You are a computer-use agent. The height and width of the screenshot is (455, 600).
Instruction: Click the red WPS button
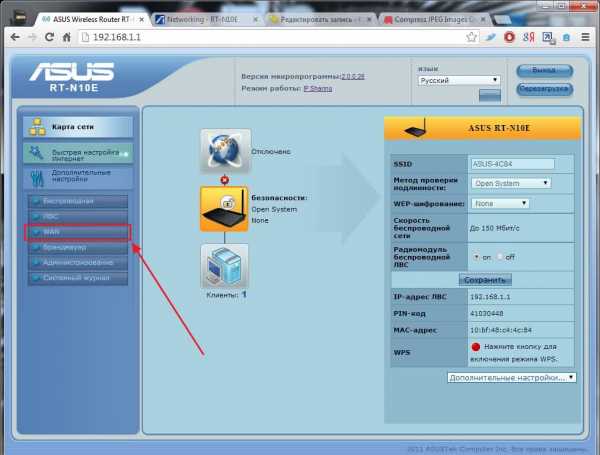click(476, 347)
